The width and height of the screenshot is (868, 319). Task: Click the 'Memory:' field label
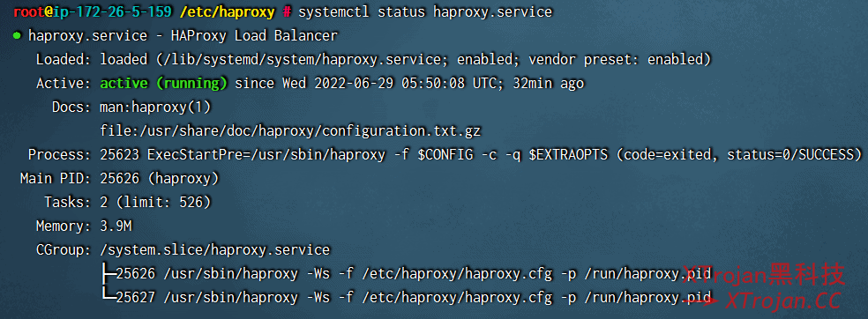coord(64,226)
